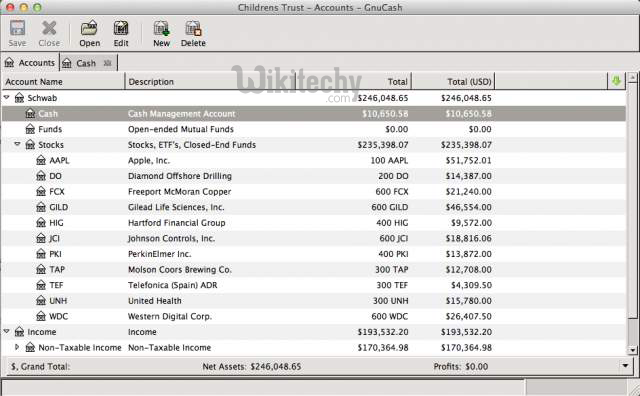Screen dimensions: 640x396
Task: Collapse the Stocks account subtree
Action: 17,144
